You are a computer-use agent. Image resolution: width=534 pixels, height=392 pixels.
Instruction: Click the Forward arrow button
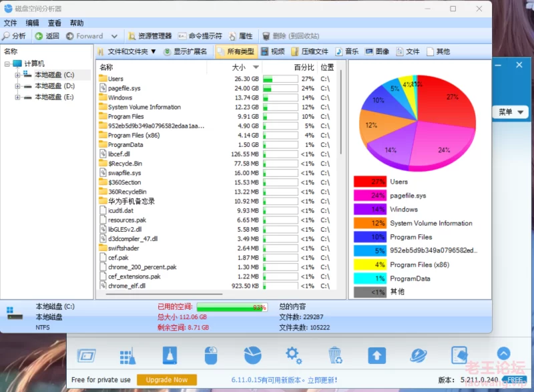(85, 36)
